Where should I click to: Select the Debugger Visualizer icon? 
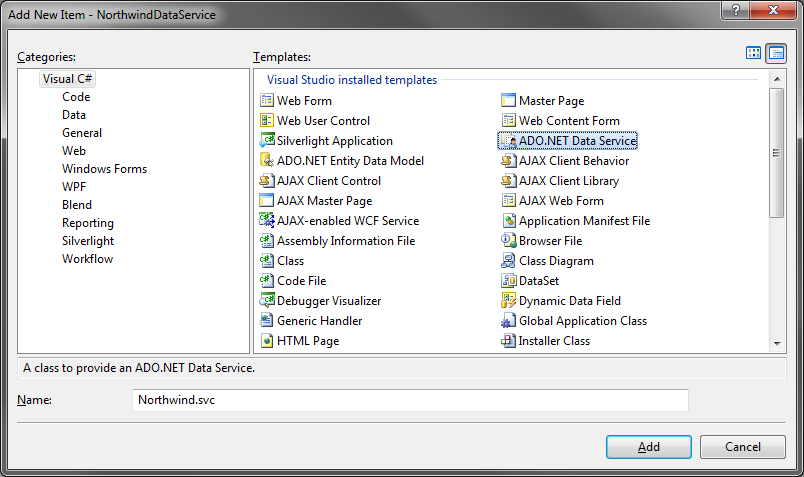pyautogui.click(x=267, y=301)
